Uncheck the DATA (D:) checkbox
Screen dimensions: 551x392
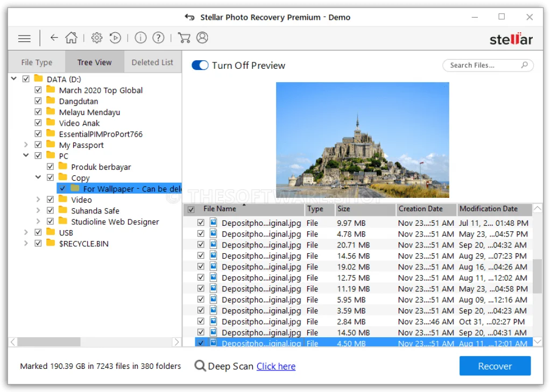(26, 79)
